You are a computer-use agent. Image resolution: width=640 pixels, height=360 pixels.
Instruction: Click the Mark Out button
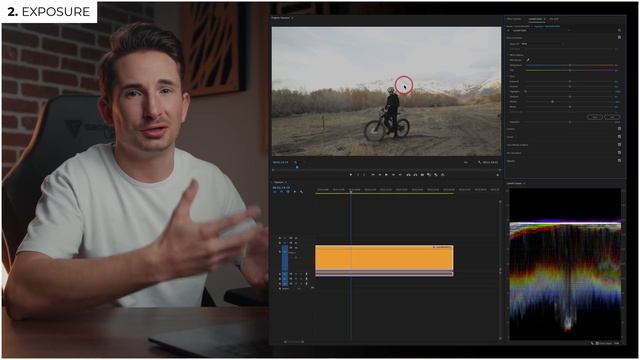pos(364,175)
